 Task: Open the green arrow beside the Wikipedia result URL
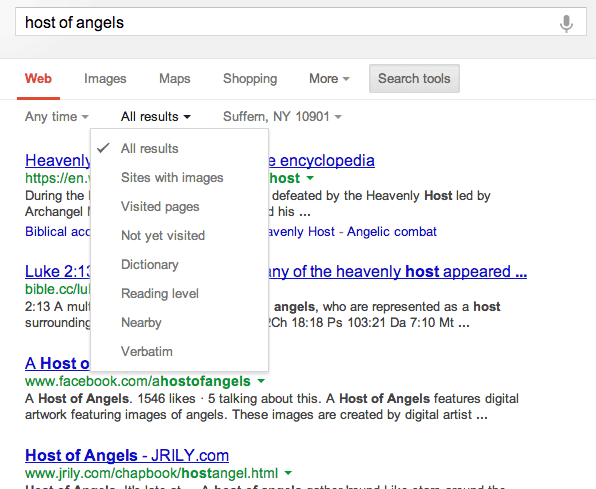tap(311, 178)
